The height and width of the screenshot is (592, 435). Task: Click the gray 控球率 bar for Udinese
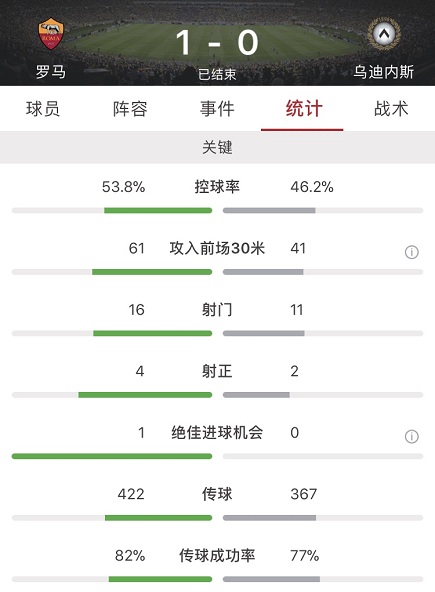(x=269, y=210)
